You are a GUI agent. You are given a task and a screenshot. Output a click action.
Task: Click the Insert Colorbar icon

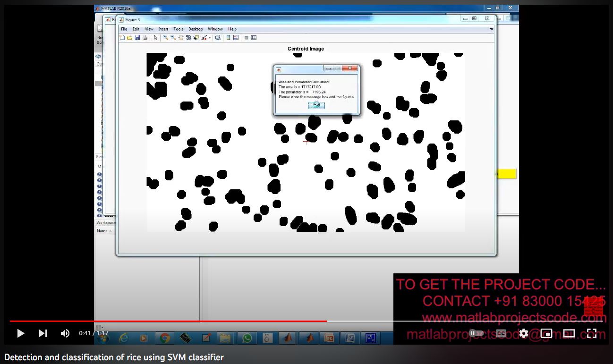click(229, 38)
